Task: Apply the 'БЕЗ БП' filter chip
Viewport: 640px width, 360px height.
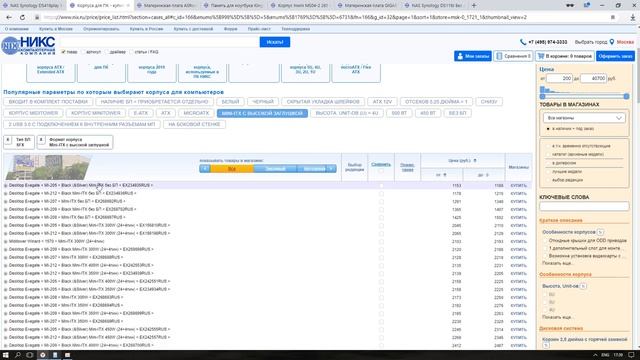Action: click(458, 113)
